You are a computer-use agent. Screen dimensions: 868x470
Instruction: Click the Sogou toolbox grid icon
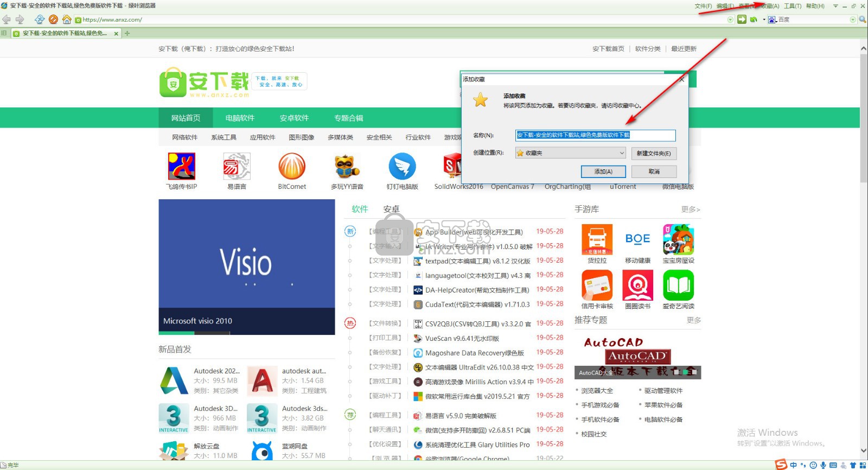coord(863,465)
